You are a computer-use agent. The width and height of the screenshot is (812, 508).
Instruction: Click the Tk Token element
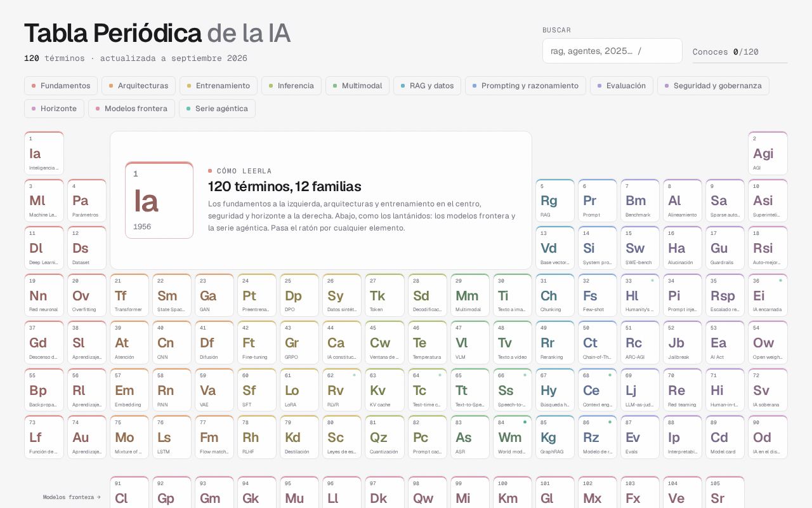pyautogui.click(x=384, y=295)
